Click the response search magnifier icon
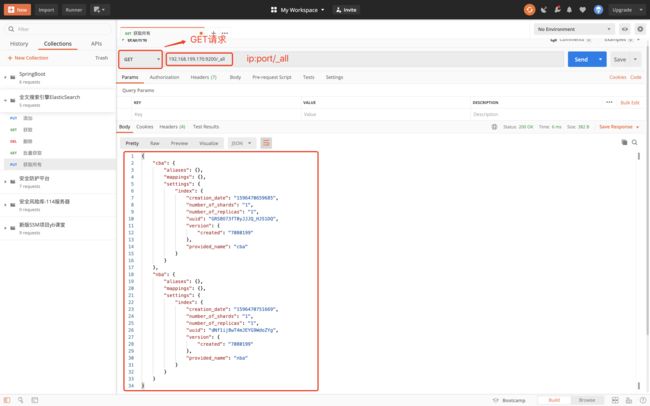650x406 pixels. click(x=635, y=142)
